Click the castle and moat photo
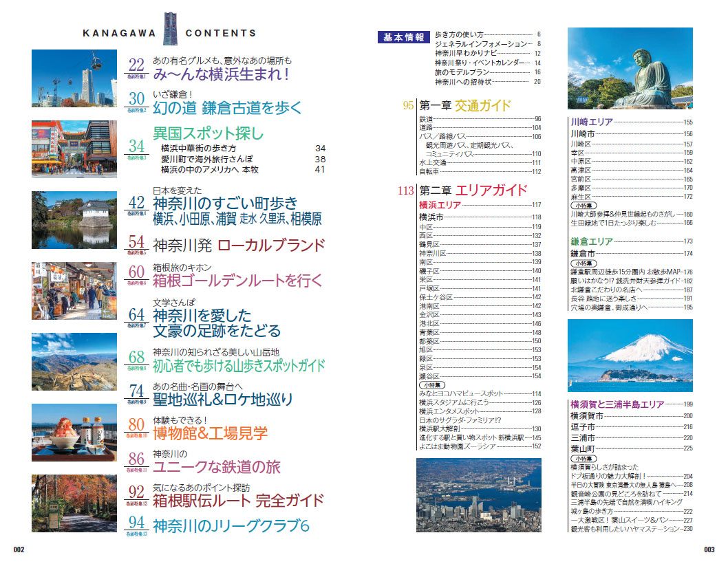The image size is (728, 566). pos(74,219)
